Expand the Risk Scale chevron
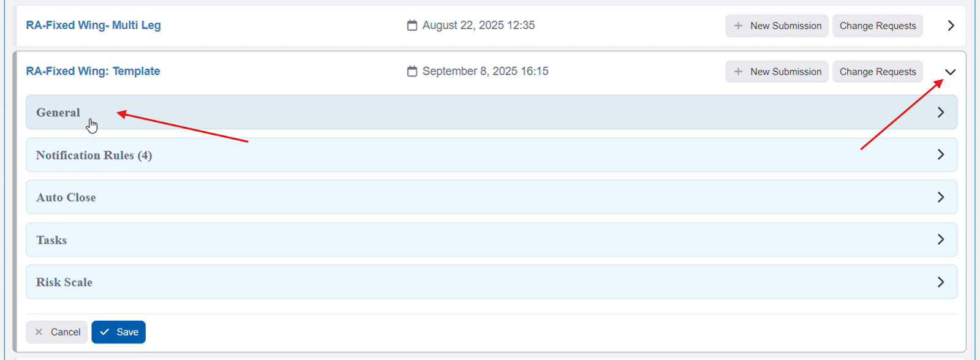The width and height of the screenshot is (980, 360). pos(941,282)
